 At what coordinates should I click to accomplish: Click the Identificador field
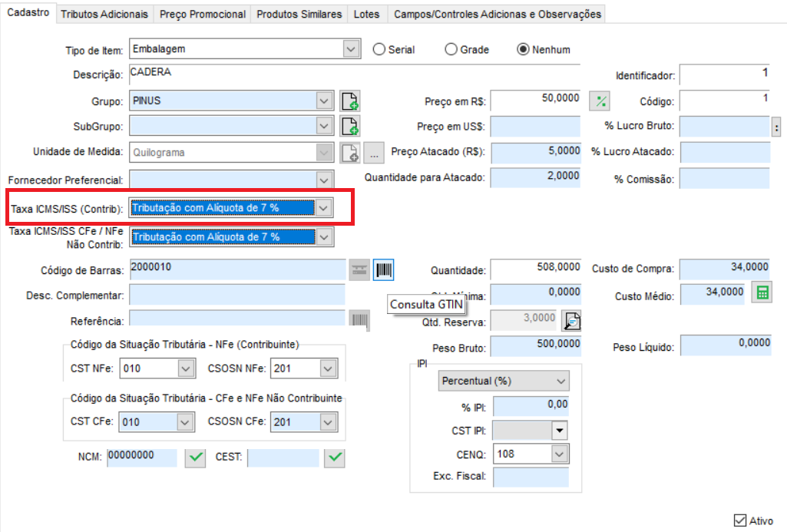(x=726, y=74)
